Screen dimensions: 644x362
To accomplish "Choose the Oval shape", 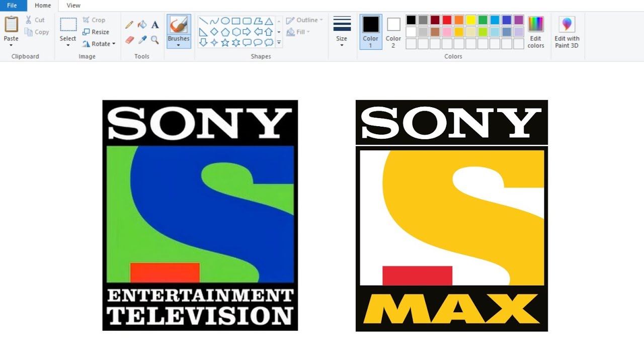I will tap(225, 21).
